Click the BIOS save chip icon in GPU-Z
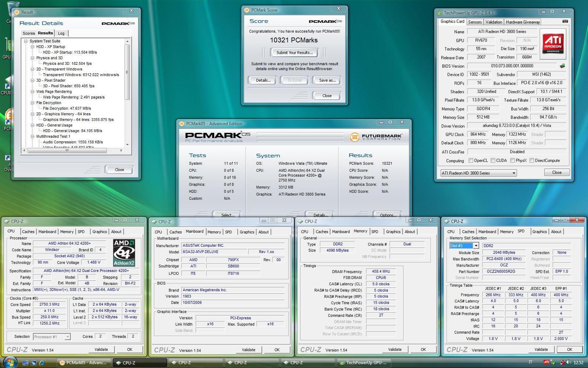Viewport: 588px width, 368px height. click(562, 66)
